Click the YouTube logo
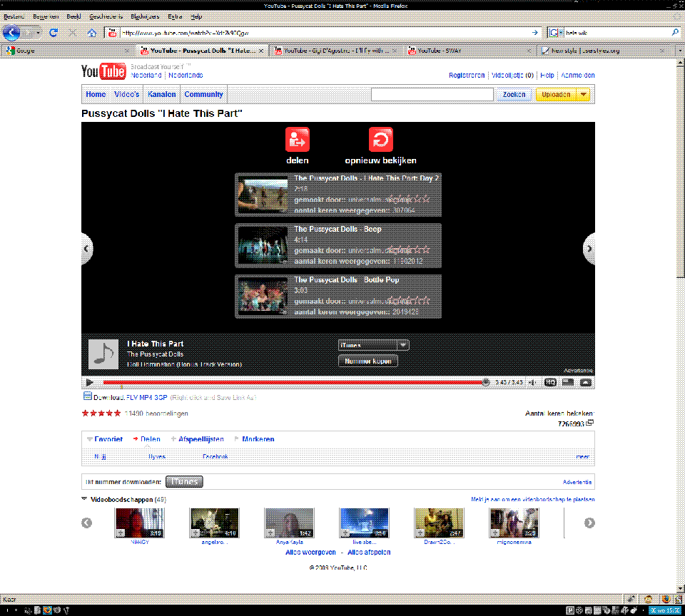 click(x=103, y=71)
